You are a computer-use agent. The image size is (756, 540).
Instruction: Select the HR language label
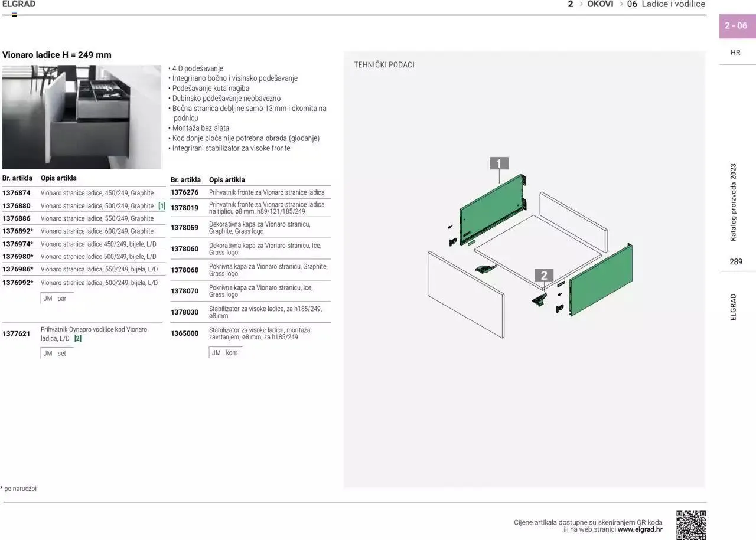(735, 53)
